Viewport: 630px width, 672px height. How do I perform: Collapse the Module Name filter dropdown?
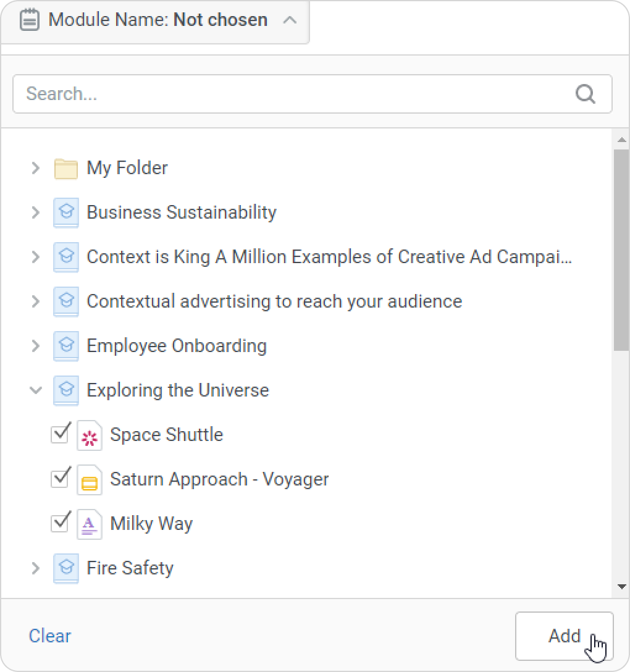289,20
